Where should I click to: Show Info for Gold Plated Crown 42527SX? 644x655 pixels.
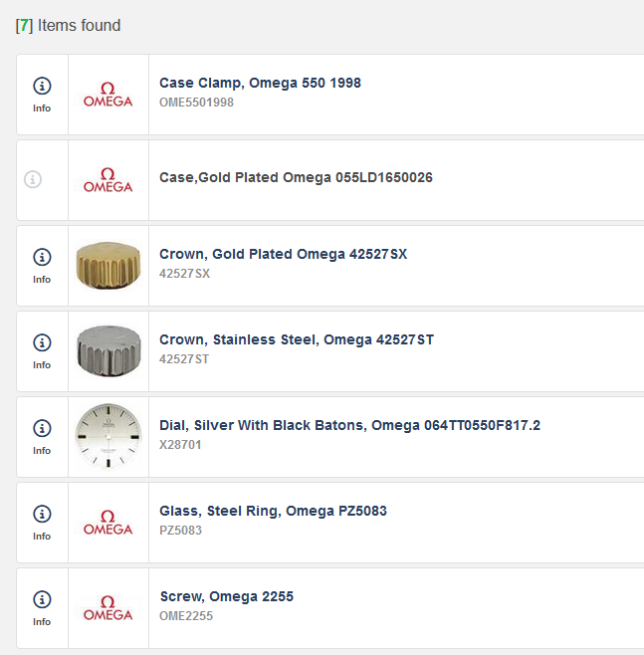click(42, 265)
